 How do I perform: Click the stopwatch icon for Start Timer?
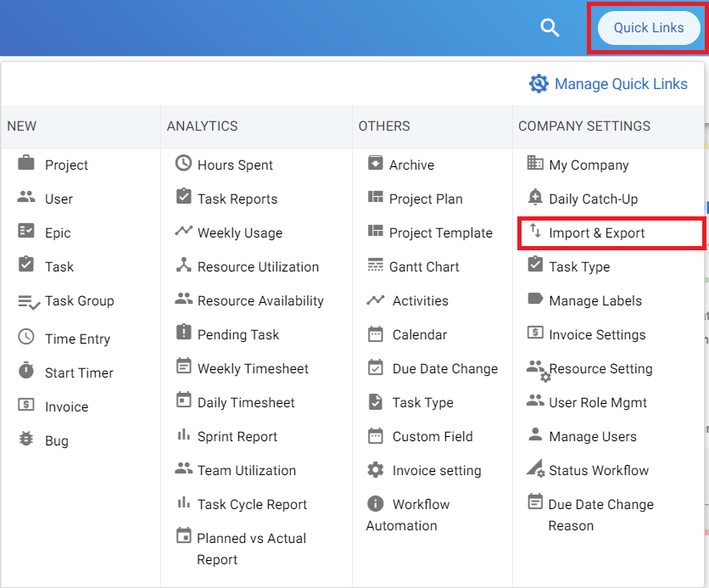[x=25, y=370]
